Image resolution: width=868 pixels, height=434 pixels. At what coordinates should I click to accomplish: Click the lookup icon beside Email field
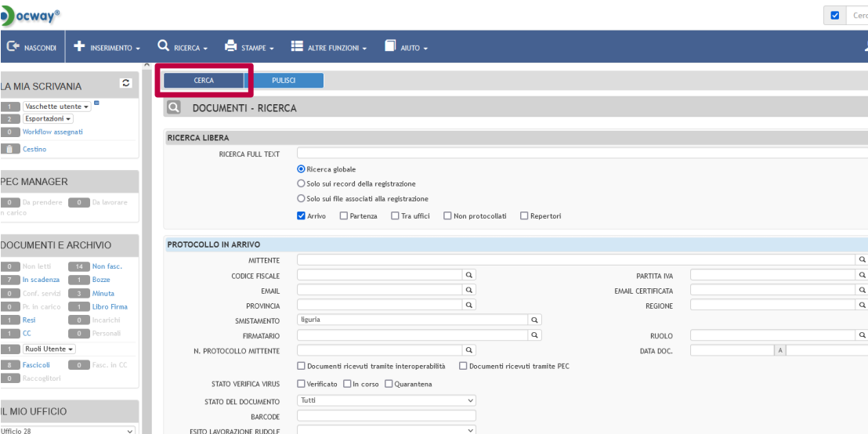pos(469,291)
